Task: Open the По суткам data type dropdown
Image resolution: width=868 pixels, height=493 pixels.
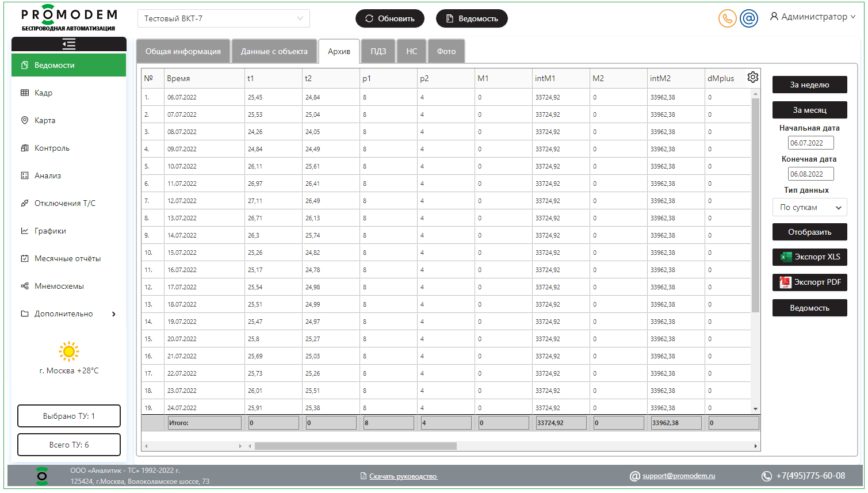Action: [809, 207]
